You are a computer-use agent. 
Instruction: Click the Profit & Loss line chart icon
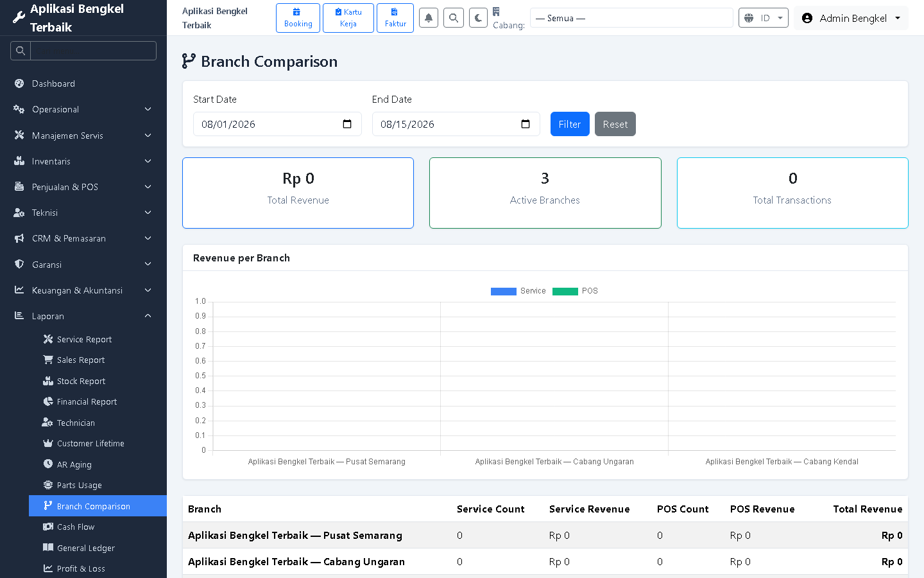[x=48, y=568]
